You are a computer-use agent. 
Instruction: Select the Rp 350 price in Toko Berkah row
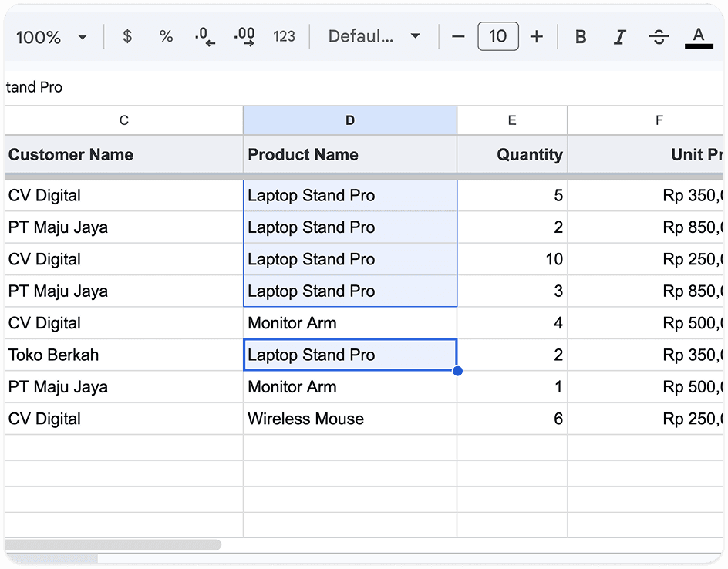point(645,355)
